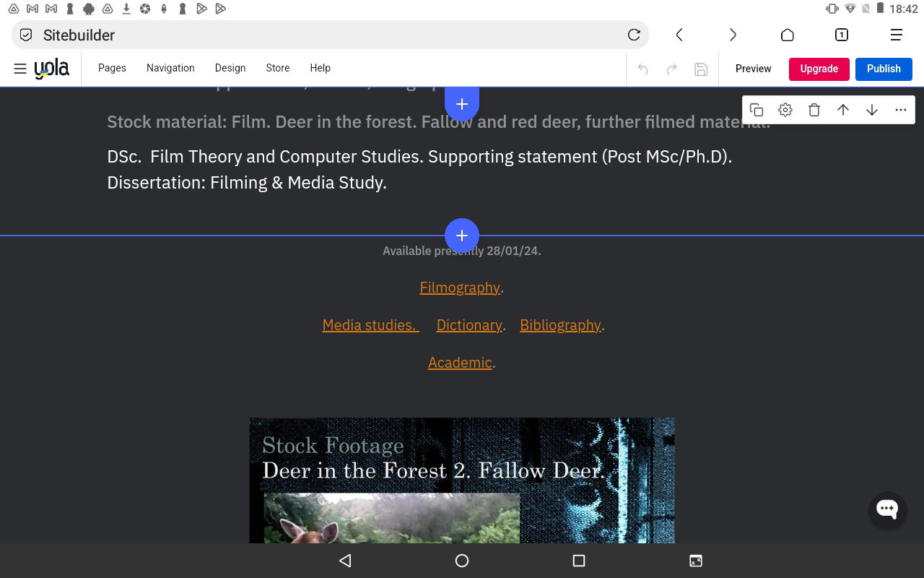Go back in browser history
Screen dimensions: 924x578
[x=679, y=35]
